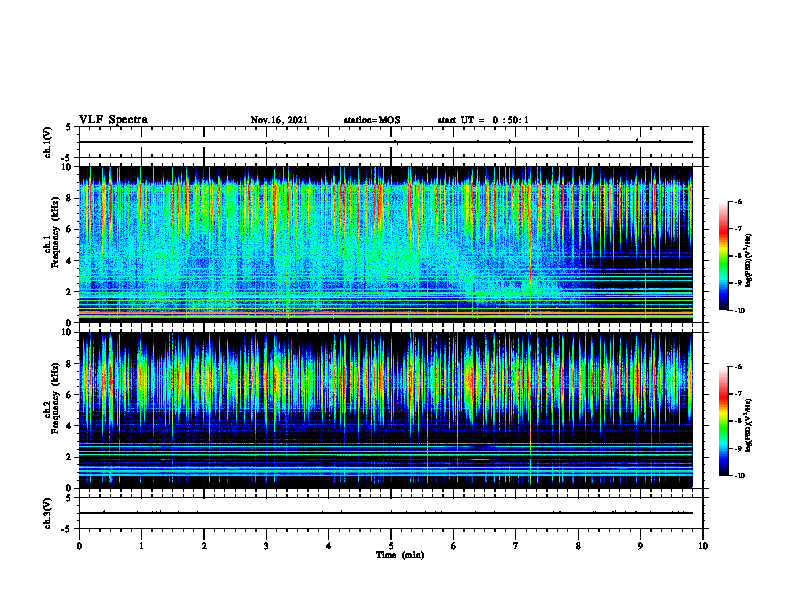Click the "1" tick label on the time axis
The width and height of the screenshot is (792, 612).
tap(141, 546)
